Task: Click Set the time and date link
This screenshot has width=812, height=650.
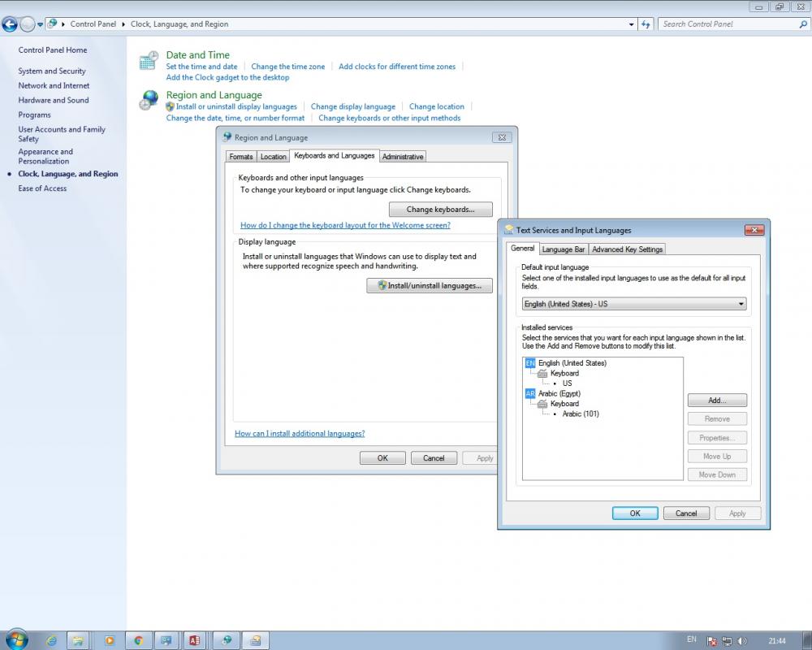Action: (201, 67)
